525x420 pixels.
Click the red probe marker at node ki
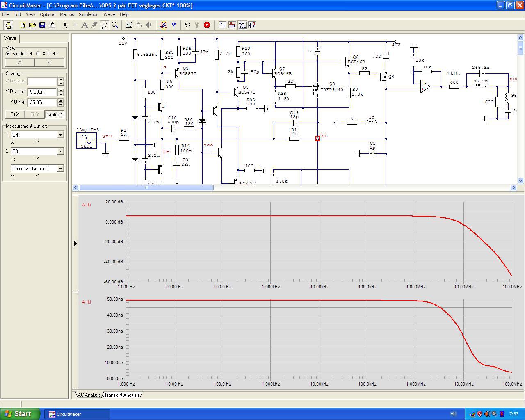click(317, 139)
